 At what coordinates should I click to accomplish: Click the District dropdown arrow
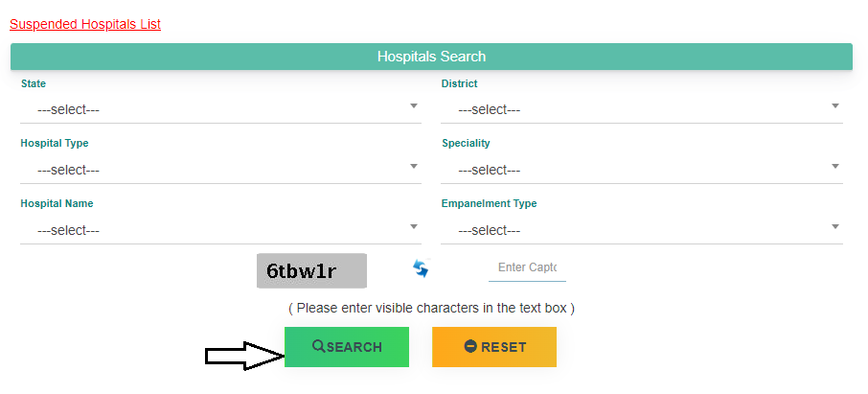pyautogui.click(x=835, y=105)
